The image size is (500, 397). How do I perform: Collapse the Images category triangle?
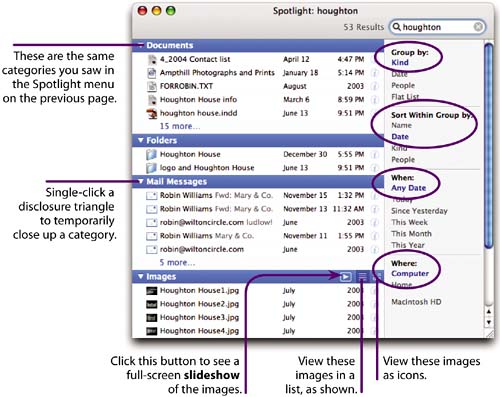pyautogui.click(x=141, y=277)
